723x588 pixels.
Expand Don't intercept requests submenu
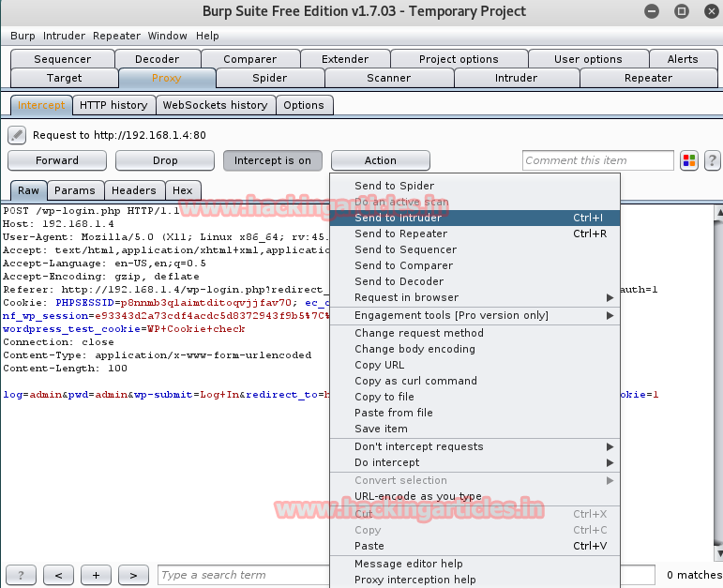[474, 446]
